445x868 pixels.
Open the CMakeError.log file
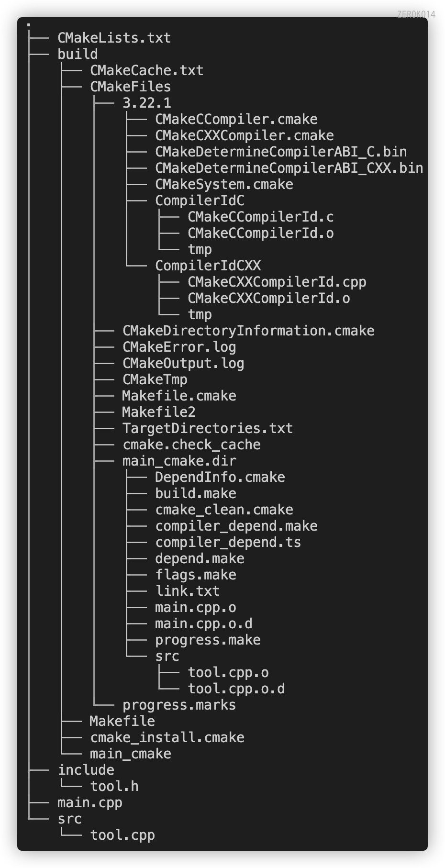[179, 347]
